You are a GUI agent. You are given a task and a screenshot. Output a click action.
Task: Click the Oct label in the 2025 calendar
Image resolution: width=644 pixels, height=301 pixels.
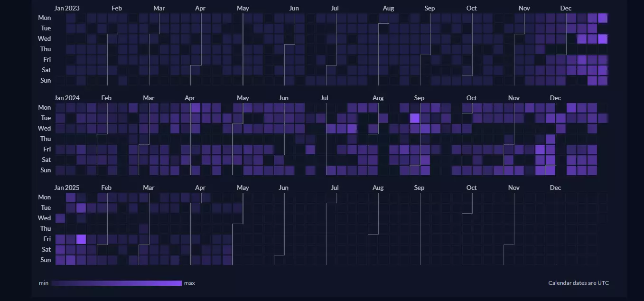pos(472,188)
